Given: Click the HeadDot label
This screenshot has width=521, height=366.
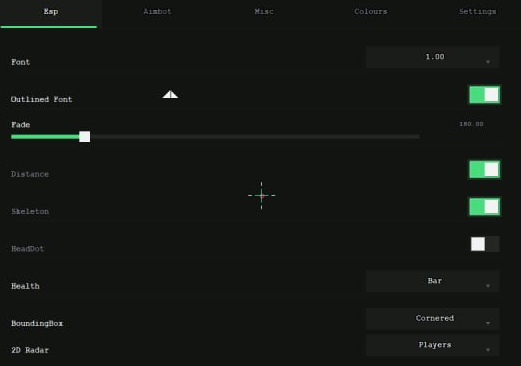Looking at the screenshot, I should (27, 249).
